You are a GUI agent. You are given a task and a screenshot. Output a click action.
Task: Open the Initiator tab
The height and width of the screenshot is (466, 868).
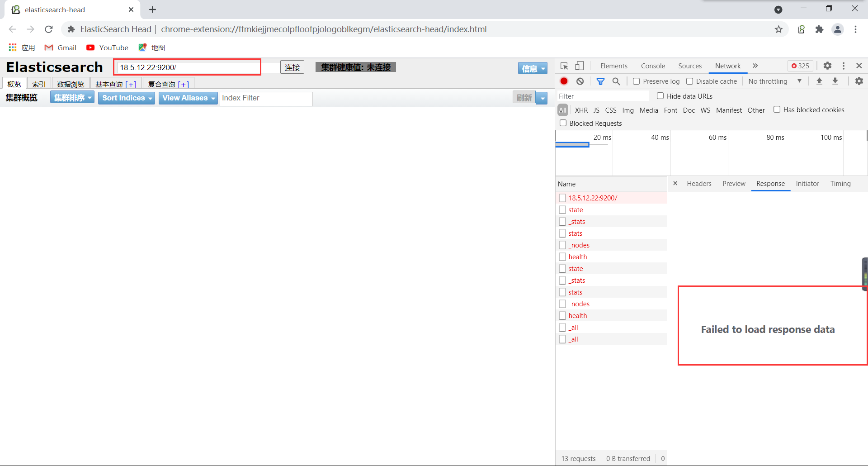point(807,184)
